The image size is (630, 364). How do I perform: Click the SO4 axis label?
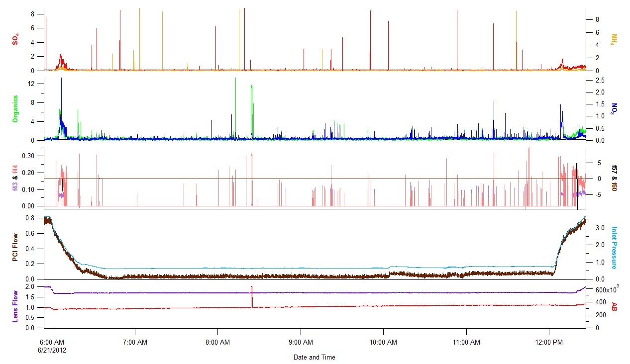click(x=15, y=39)
